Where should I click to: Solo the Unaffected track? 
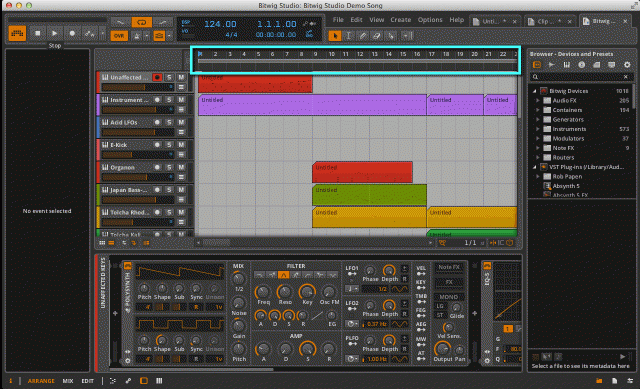(x=169, y=77)
